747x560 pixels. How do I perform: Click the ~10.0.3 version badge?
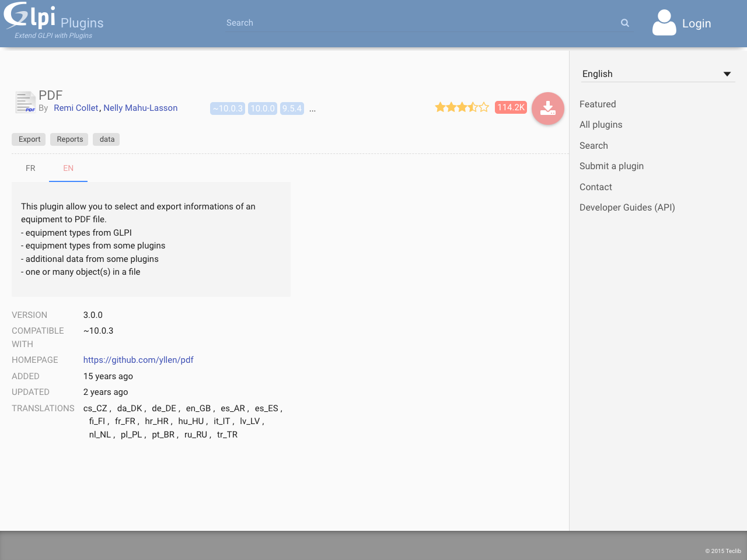pos(228,108)
